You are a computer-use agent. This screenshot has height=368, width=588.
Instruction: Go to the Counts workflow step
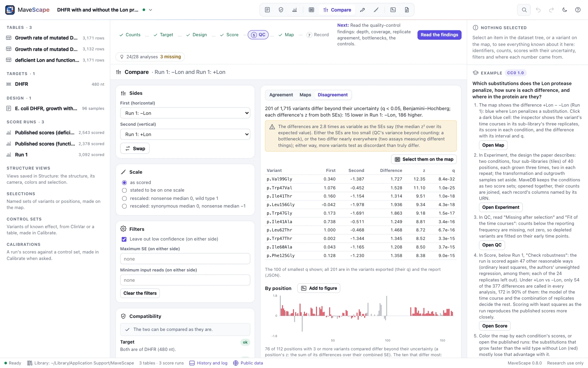(x=130, y=35)
